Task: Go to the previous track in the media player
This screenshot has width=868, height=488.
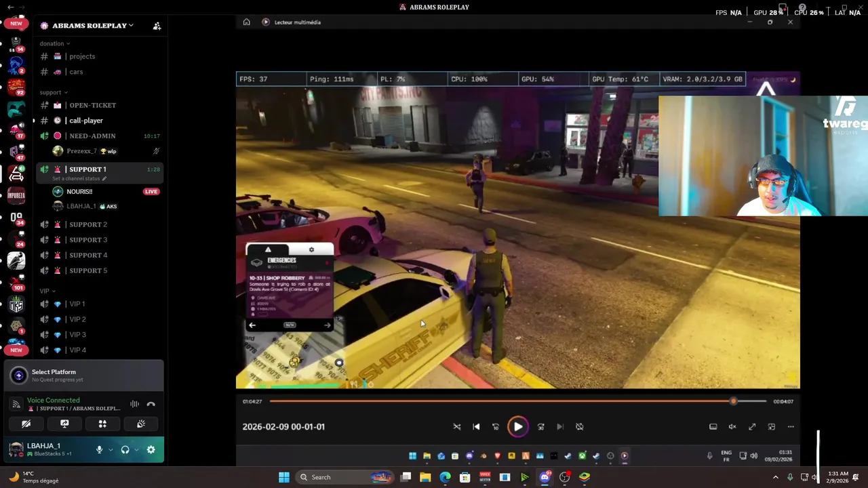Action: [x=476, y=427]
